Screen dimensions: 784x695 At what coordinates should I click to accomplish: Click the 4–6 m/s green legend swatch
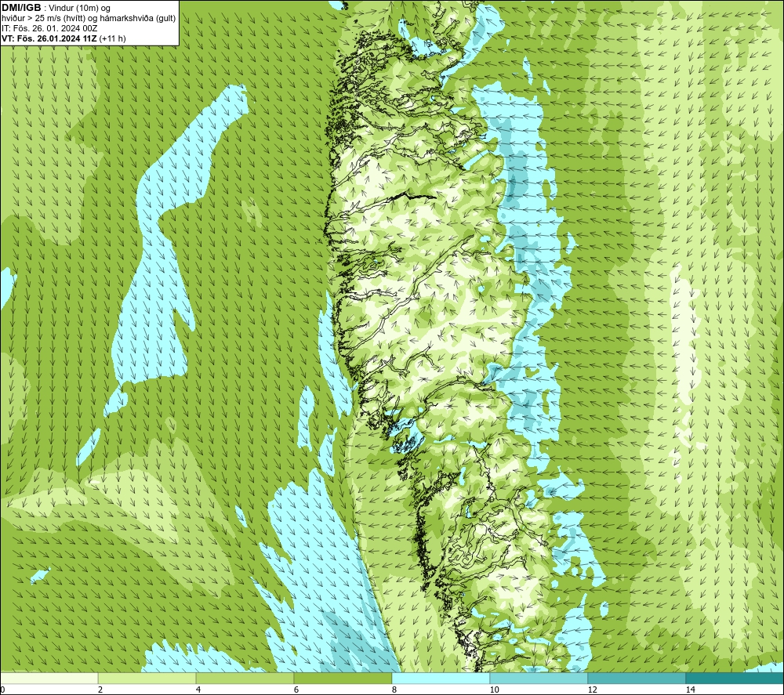tap(245, 678)
